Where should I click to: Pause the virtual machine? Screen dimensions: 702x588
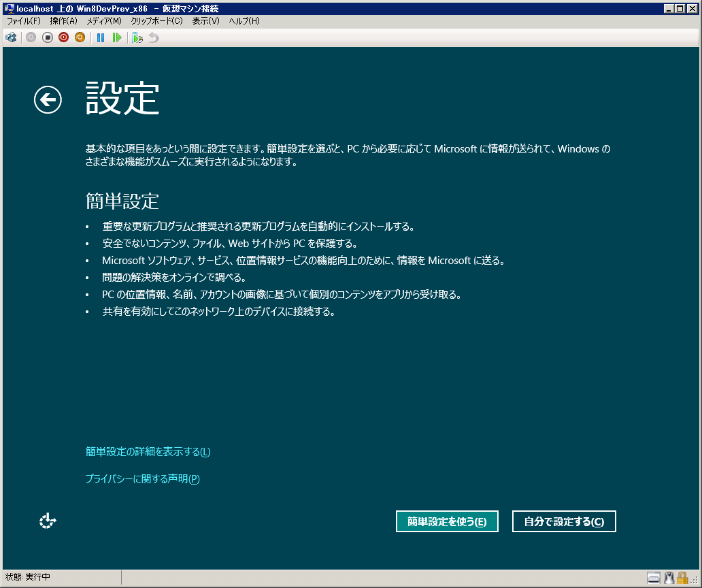click(101, 37)
